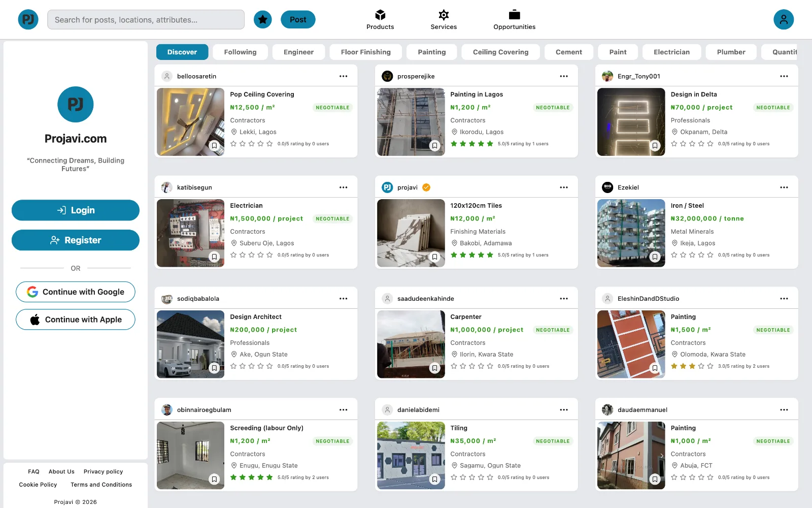The width and height of the screenshot is (812, 508).
Task: Filter by Electrician tab
Action: click(x=671, y=52)
